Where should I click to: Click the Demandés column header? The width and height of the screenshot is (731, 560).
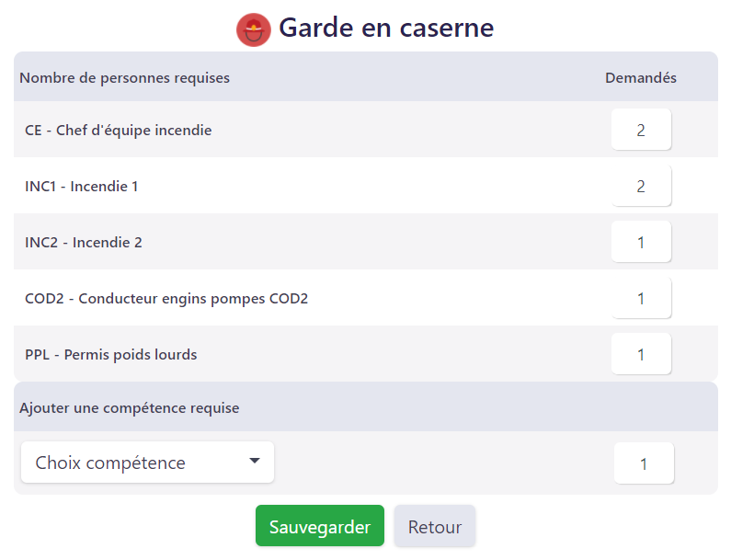point(641,78)
